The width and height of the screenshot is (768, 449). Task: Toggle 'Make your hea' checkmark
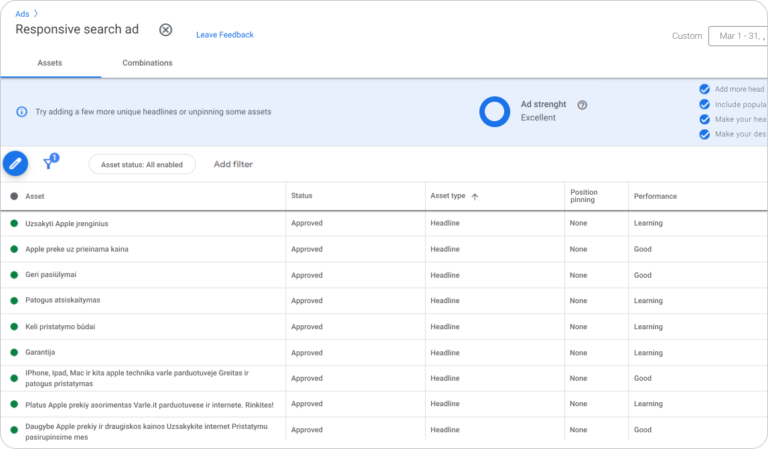click(x=704, y=119)
